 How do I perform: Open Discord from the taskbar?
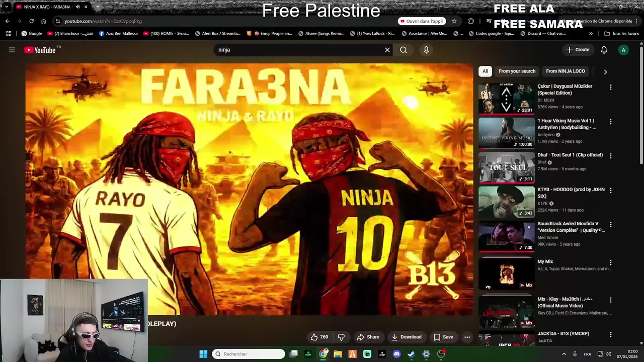pyautogui.click(x=396, y=354)
